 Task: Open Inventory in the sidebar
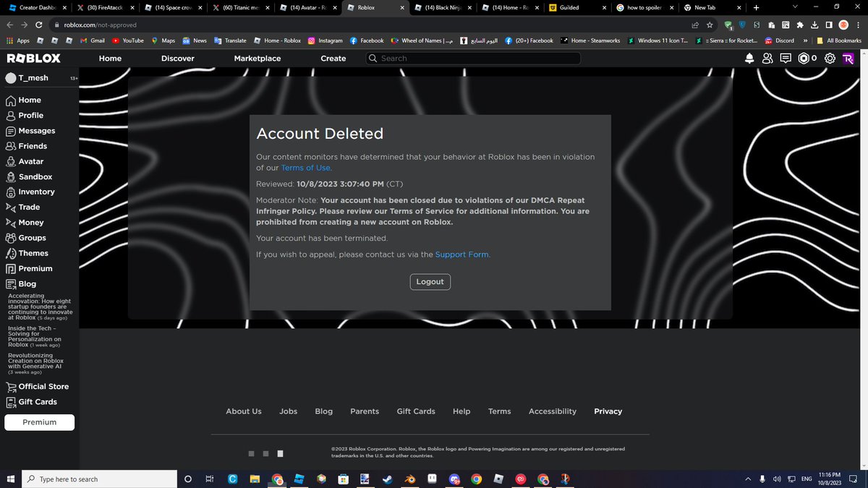point(30,192)
